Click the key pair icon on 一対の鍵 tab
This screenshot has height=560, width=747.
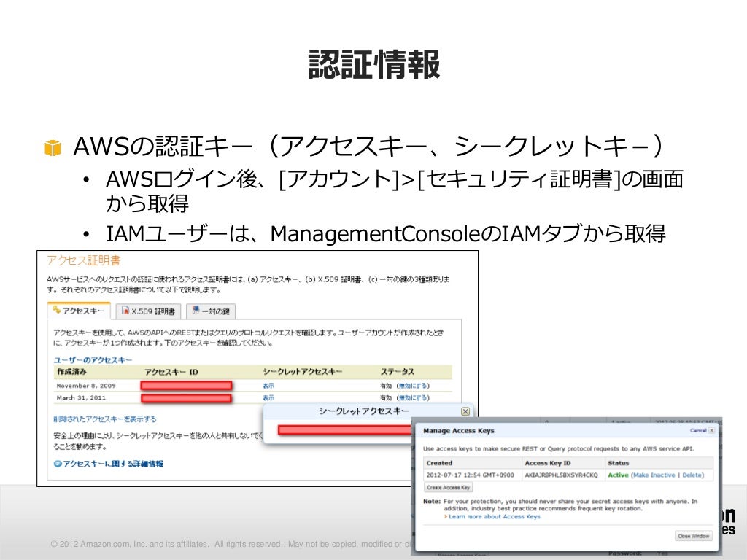click(196, 311)
